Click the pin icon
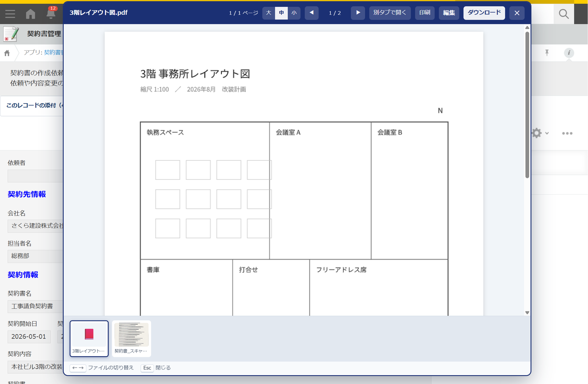The width and height of the screenshot is (588, 384). click(547, 52)
